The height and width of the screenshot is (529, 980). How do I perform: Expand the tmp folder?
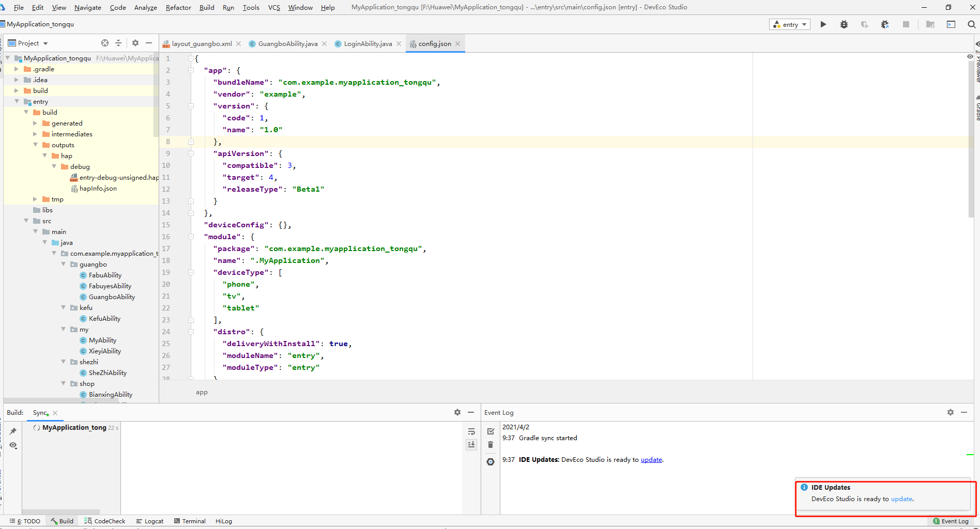point(35,199)
